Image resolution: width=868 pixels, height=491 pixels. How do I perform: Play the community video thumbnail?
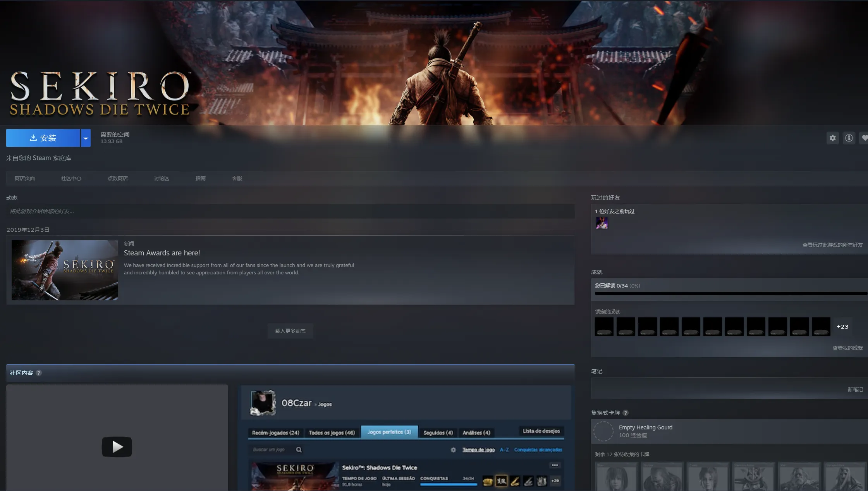pos(117,446)
